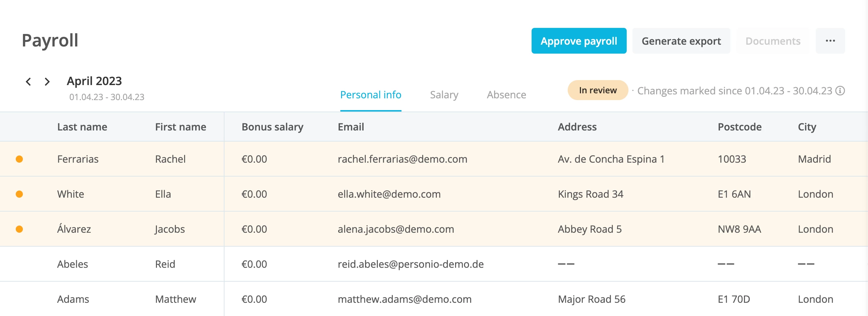This screenshot has height=316, width=868.
Task: Click Matthew Adams's address Major Road 56
Action: point(592,299)
